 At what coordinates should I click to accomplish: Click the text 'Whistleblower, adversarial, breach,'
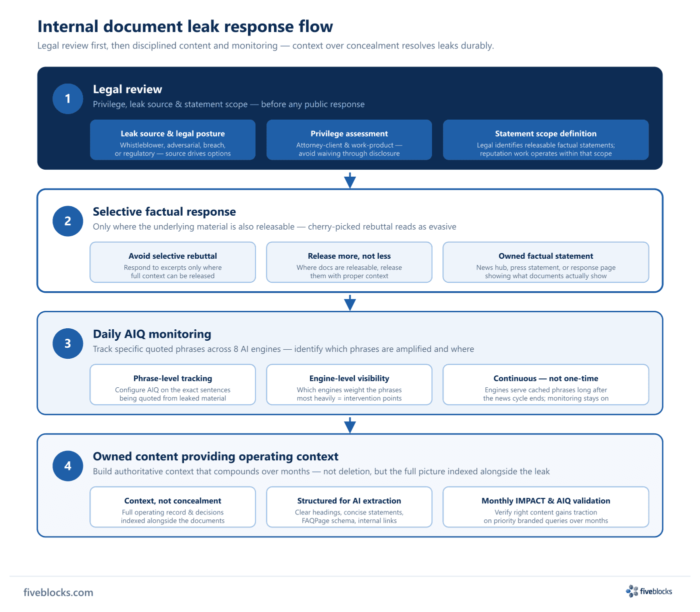point(172,145)
